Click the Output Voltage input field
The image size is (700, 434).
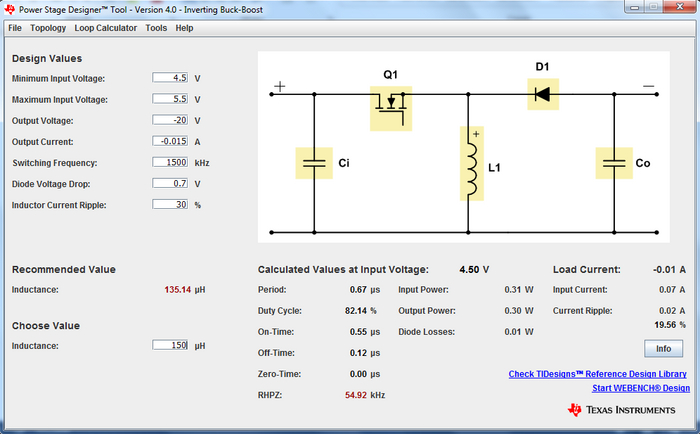pos(170,120)
